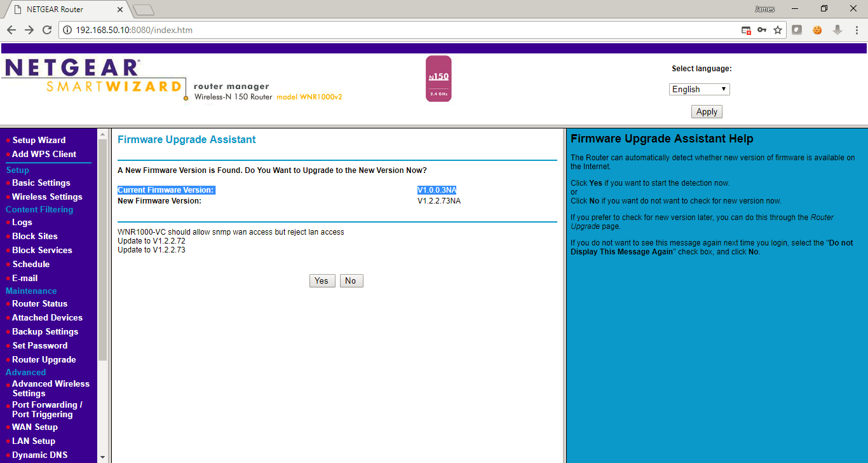Click the highlighted Current Firmware Version label
This screenshot has width=868, height=463.
166,190
